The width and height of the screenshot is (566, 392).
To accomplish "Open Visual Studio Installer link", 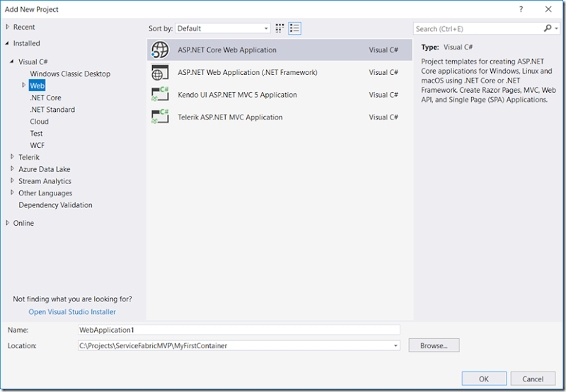I will tap(72, 312).
